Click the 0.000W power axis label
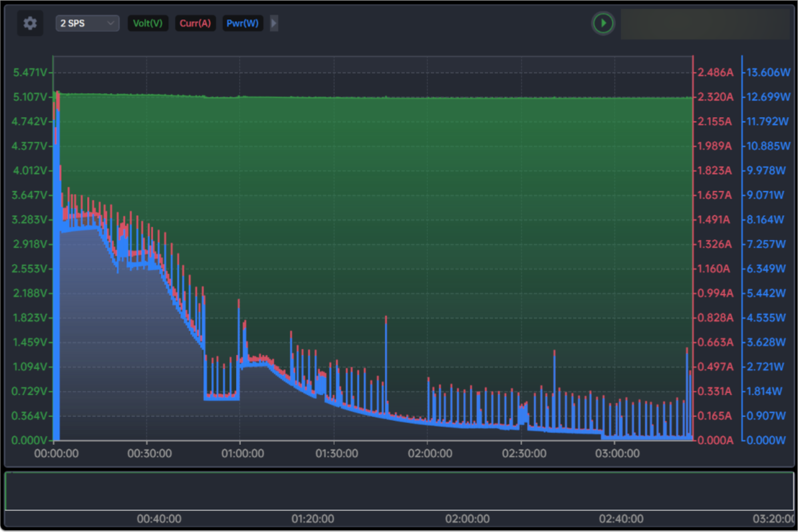The height and width of the screenshot is (532, 798). [767, 440]
